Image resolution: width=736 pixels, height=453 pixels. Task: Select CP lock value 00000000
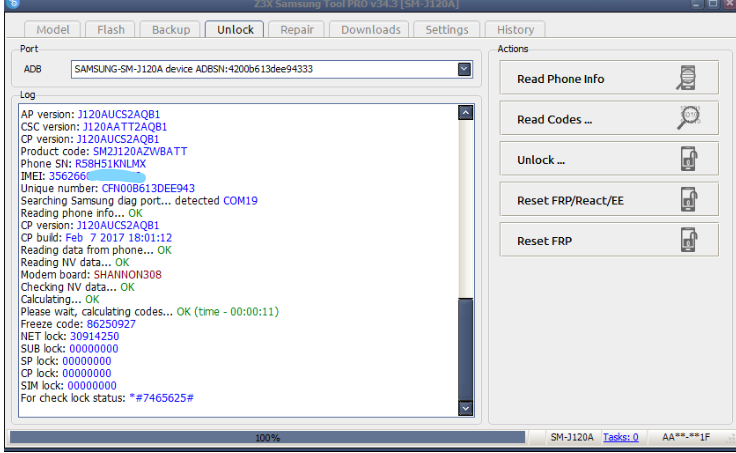pos(87,373)
